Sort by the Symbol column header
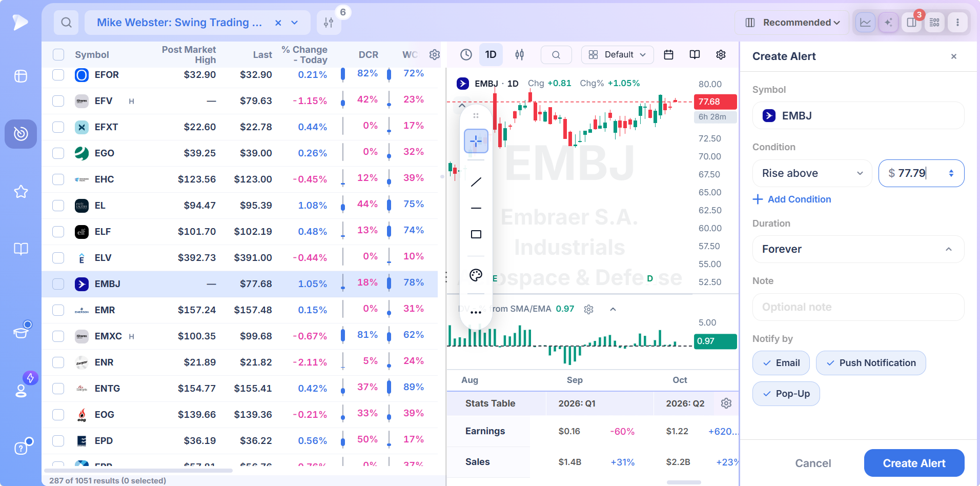 (92, 55)
